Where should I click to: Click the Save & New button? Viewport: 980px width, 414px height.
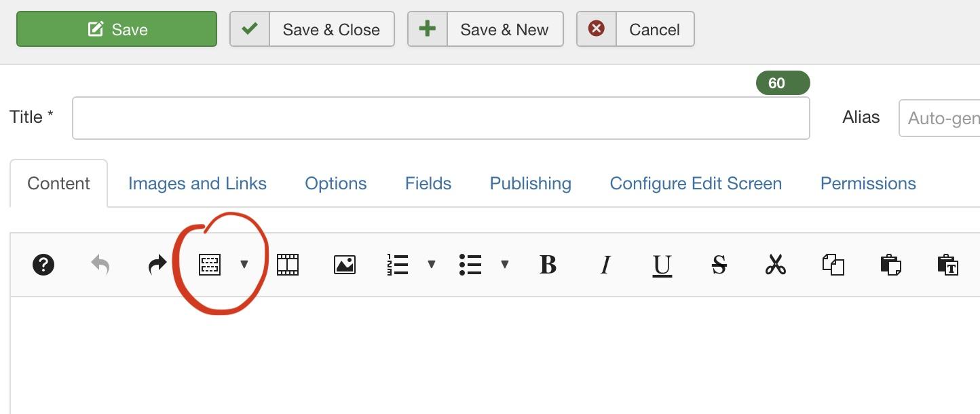(x=485, y=29)
